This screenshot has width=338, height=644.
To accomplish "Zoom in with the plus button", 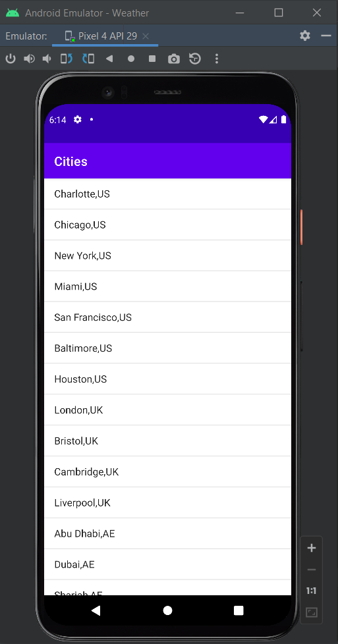I will pos(312,548).
